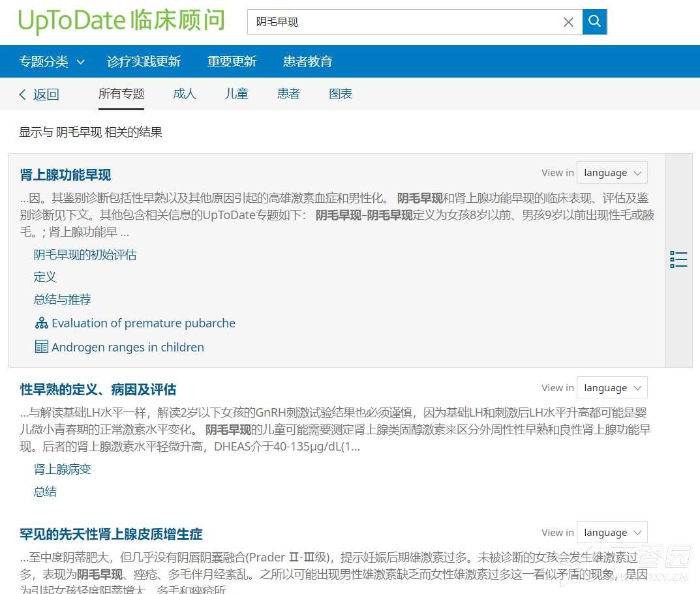Screen dimensions: 700x594
Task: Click the table icon beside Androgen ranges in children
Action: (x=42, y=347)
